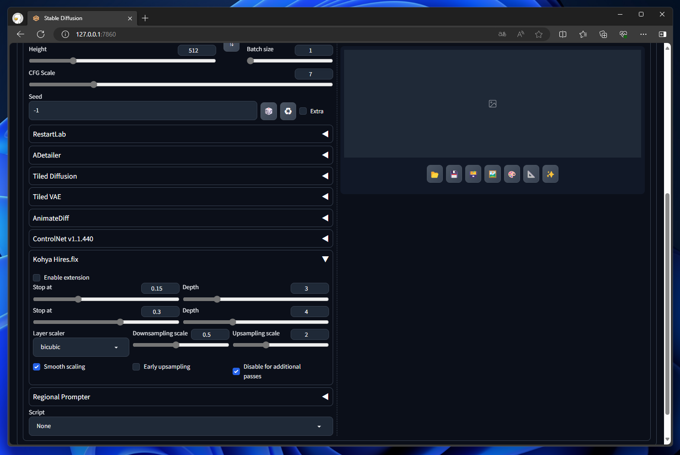Image resolution: width=680 pixels, height=455 pixels.
Task: Click the CFG Scale value box
Action: coord(314,74)
